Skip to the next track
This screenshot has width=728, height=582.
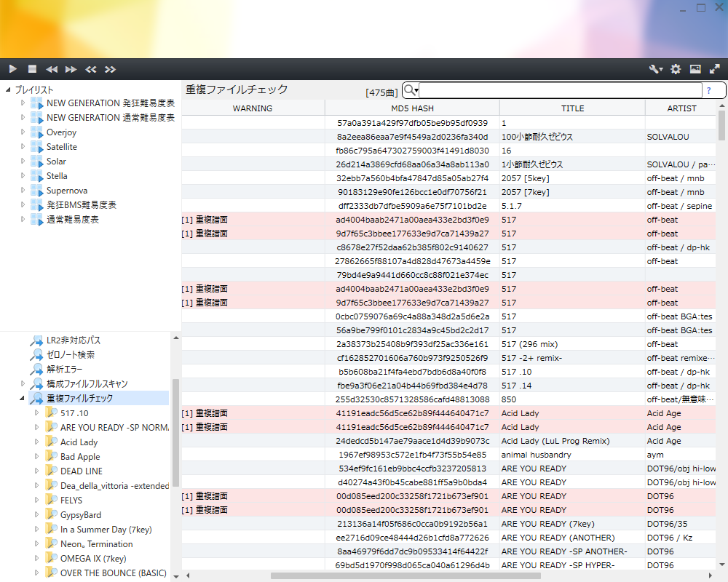click(110, 69)
